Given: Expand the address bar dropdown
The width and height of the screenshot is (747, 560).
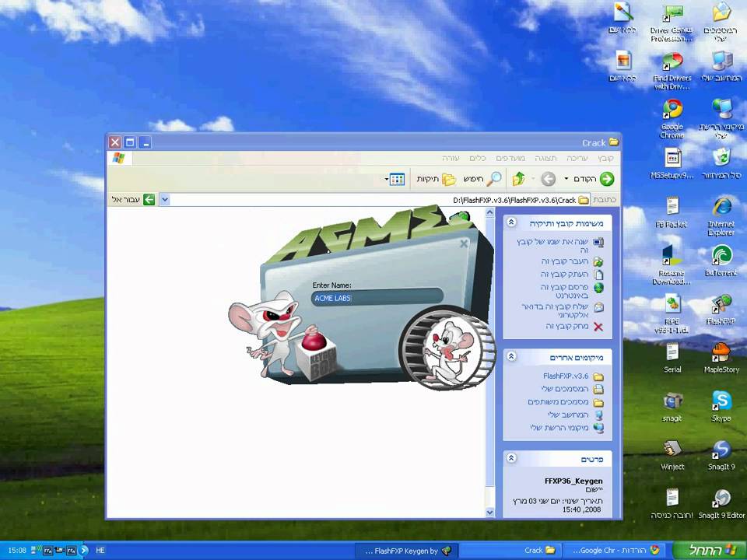Looking at the screenshot, I should [165, 200].
